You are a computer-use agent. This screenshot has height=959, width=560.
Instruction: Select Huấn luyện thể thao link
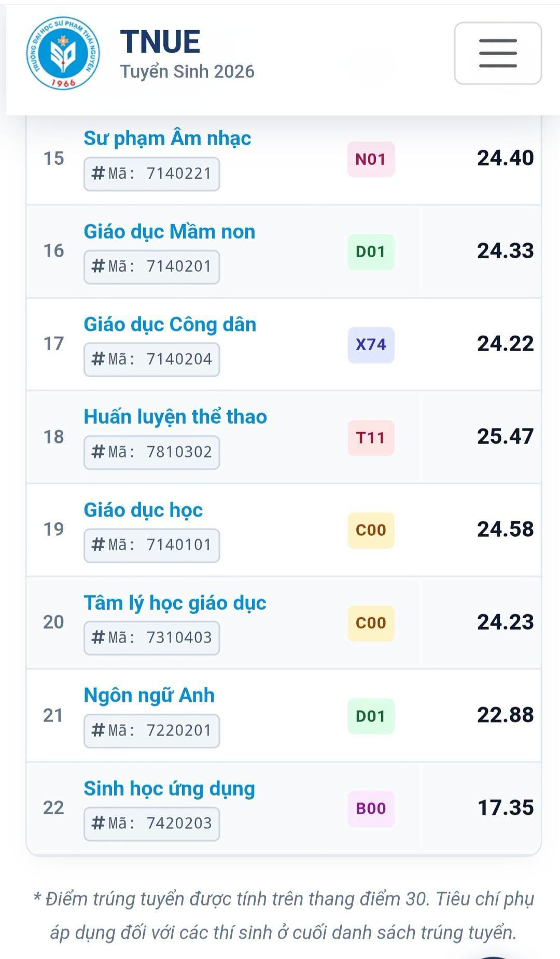pos(175,417)
